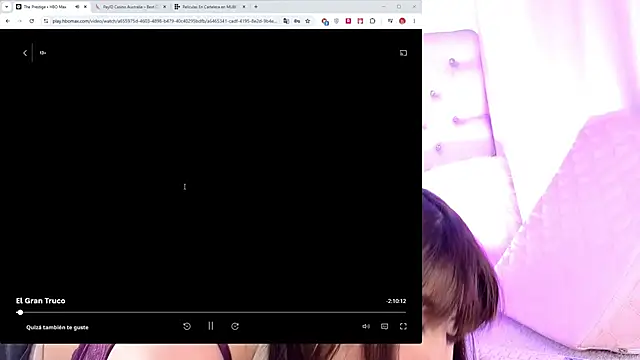Open the pink square extension icon
This screenshot has height=360, width=640.
click(348, 21)
